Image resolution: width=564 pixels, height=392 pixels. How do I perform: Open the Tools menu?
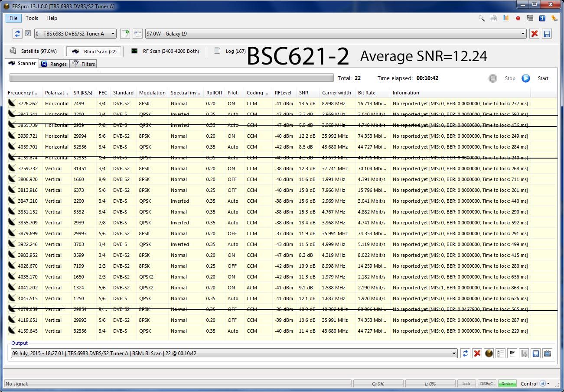click(32, 18)
